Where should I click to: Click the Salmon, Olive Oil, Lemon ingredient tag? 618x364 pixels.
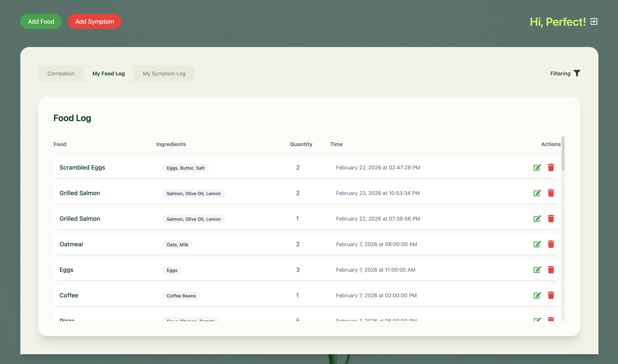(x=193, y=193)
